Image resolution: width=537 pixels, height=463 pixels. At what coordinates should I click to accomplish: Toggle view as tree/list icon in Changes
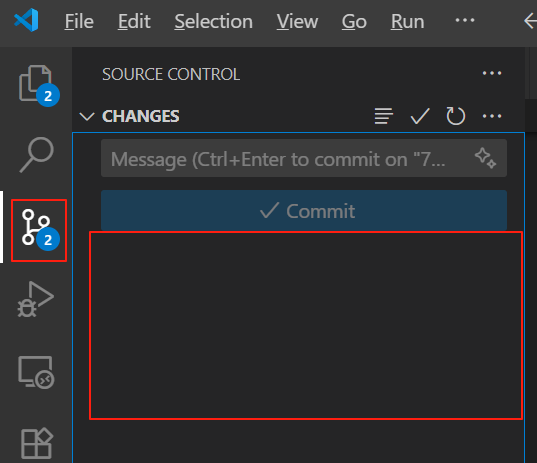click(384, 116)
